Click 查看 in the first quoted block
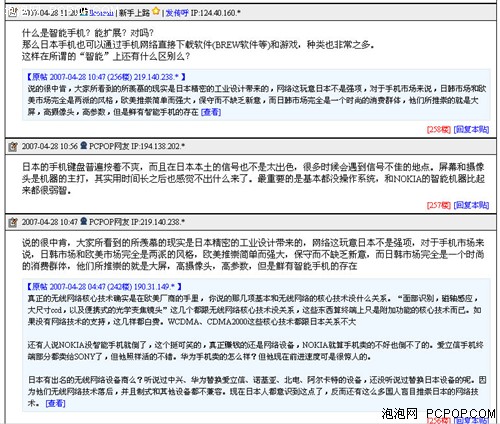500x424 pixels. click(x=211, y=112)
